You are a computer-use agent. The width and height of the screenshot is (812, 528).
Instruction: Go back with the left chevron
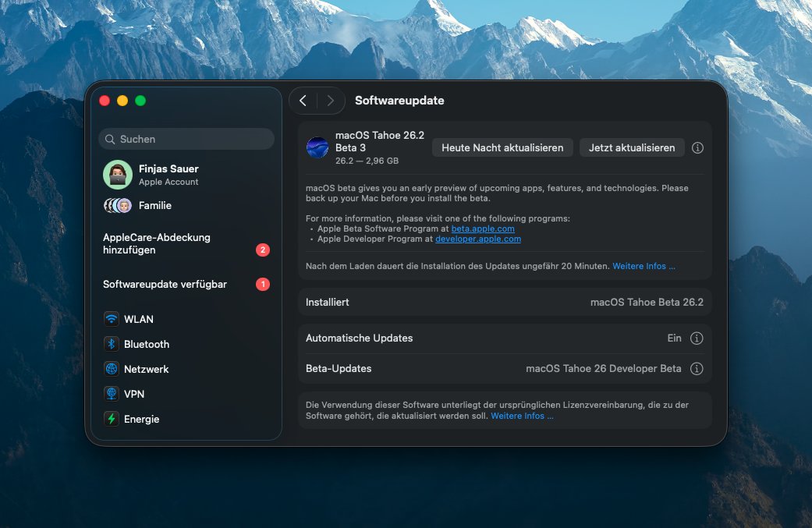(x=303, y=101)
